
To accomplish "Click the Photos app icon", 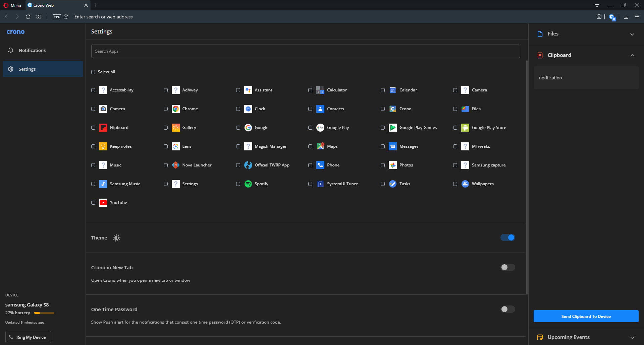I will tap(393, 165).
